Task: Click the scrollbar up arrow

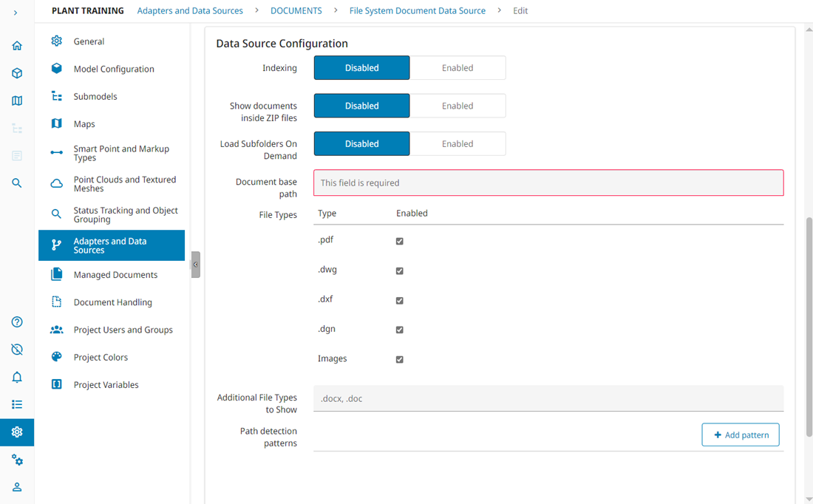Action: (809, 30)
